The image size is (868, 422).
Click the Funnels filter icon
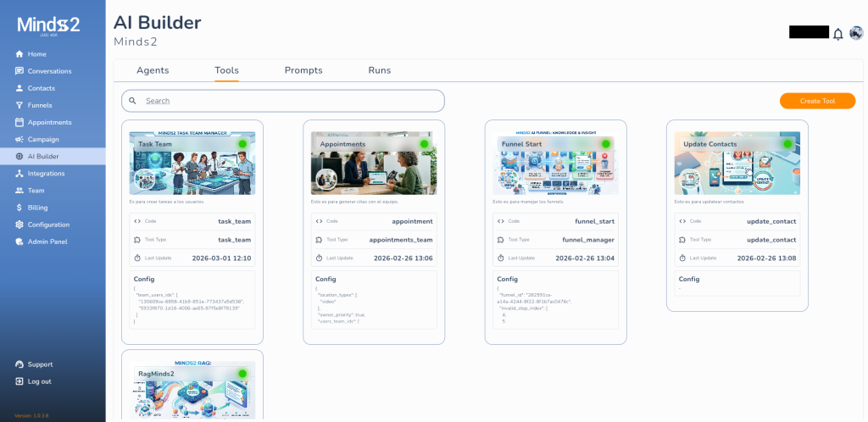[19, 105]
